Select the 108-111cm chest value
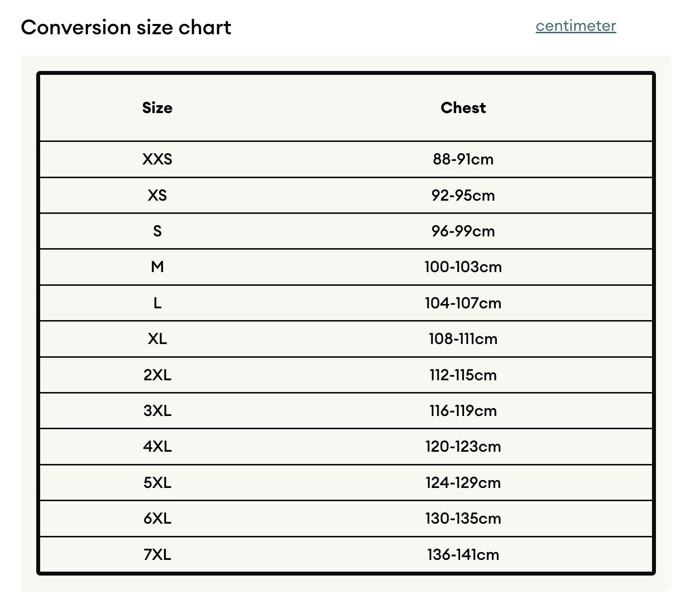Viewport: 700px width, 601px height. point(463,339)
